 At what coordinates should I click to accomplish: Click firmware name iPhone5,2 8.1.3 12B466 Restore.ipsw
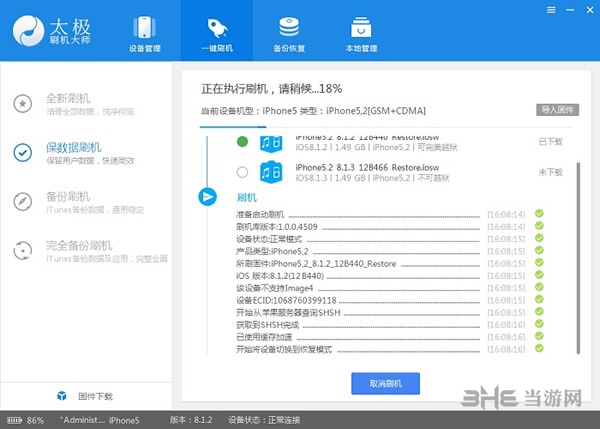click(x=367, y=167)
